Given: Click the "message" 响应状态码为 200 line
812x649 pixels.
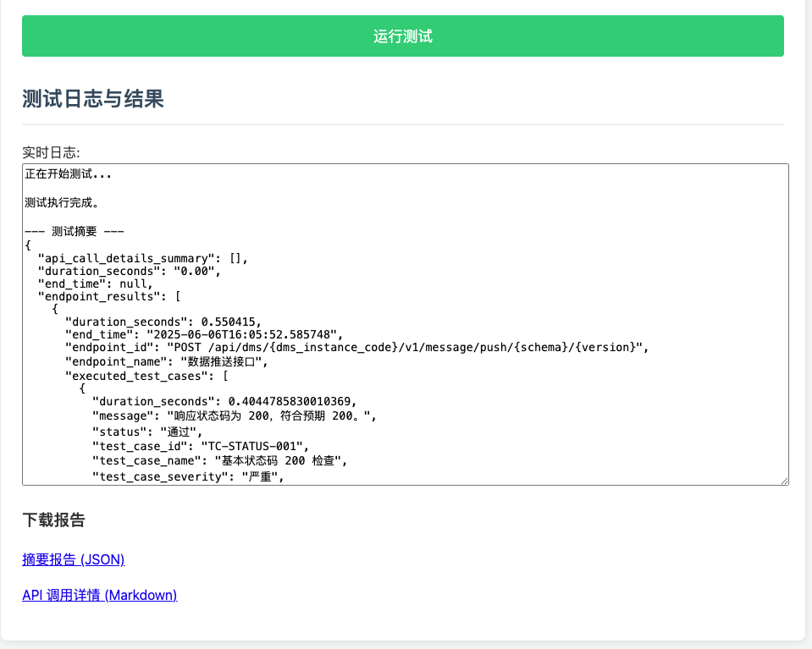Looking at the screenshot, I should 233,416.
